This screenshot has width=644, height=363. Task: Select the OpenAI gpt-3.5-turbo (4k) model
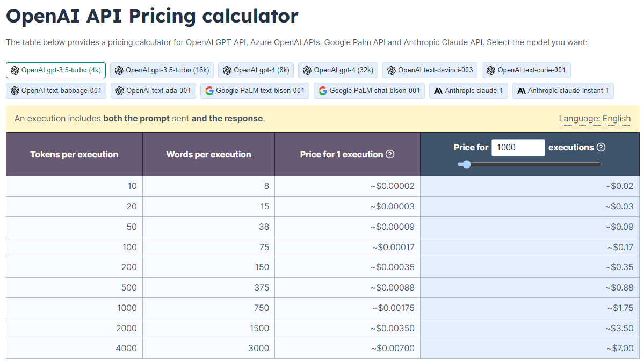point(56,70)
